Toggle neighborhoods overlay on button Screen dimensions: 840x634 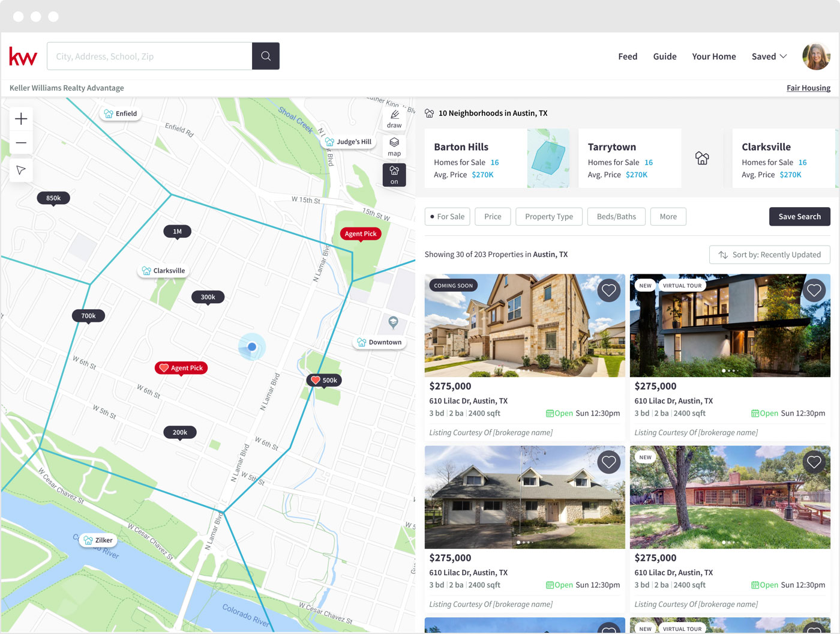(x=394, y=175)
